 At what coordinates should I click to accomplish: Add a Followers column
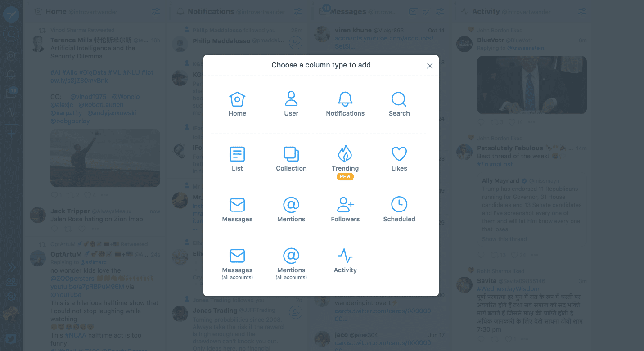(345, 210)
